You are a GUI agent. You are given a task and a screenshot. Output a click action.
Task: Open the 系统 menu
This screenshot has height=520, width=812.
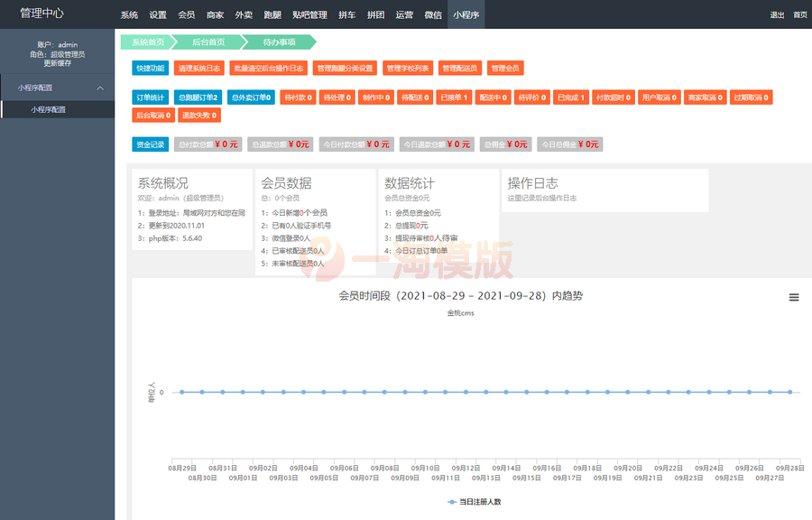coord(127,14)
